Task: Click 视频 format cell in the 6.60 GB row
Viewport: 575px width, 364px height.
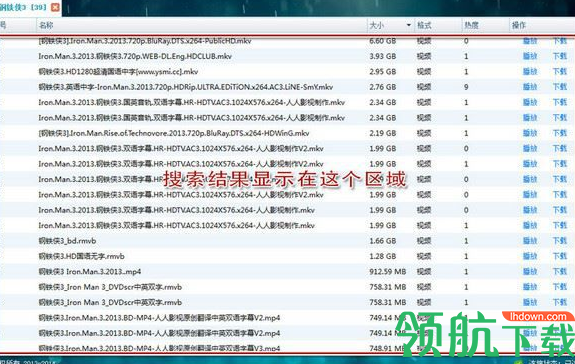Action: (x=424, y=41)
